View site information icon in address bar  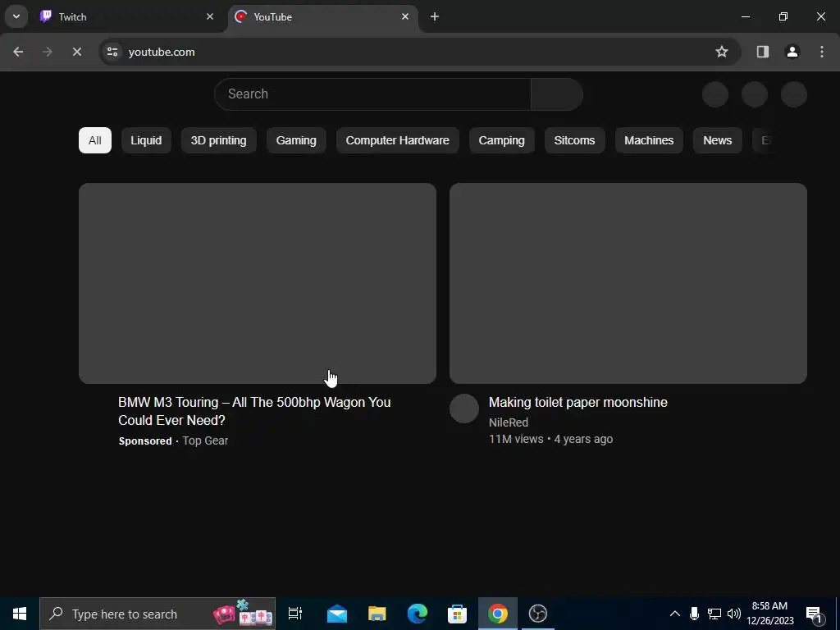(x=112, y=52)
